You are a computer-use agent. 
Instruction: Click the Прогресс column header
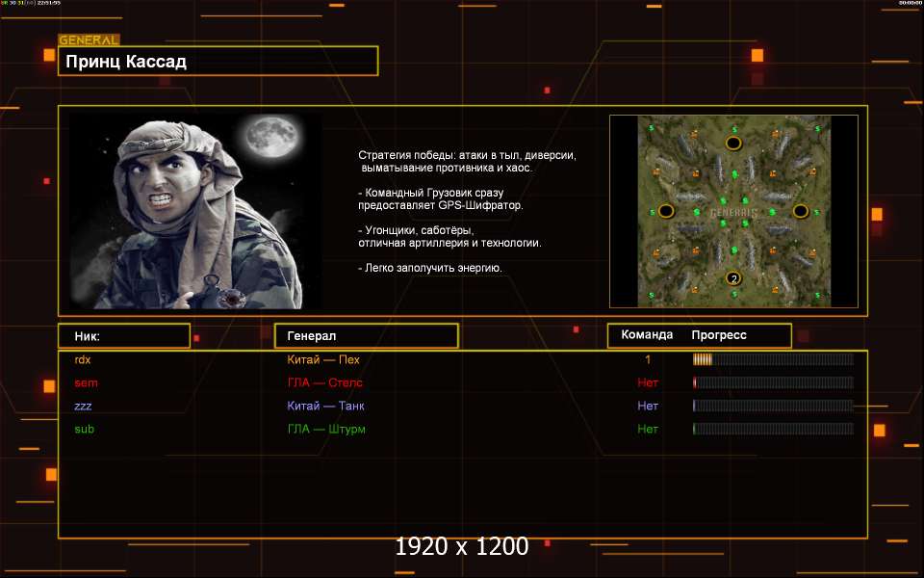tap(719, 335)
